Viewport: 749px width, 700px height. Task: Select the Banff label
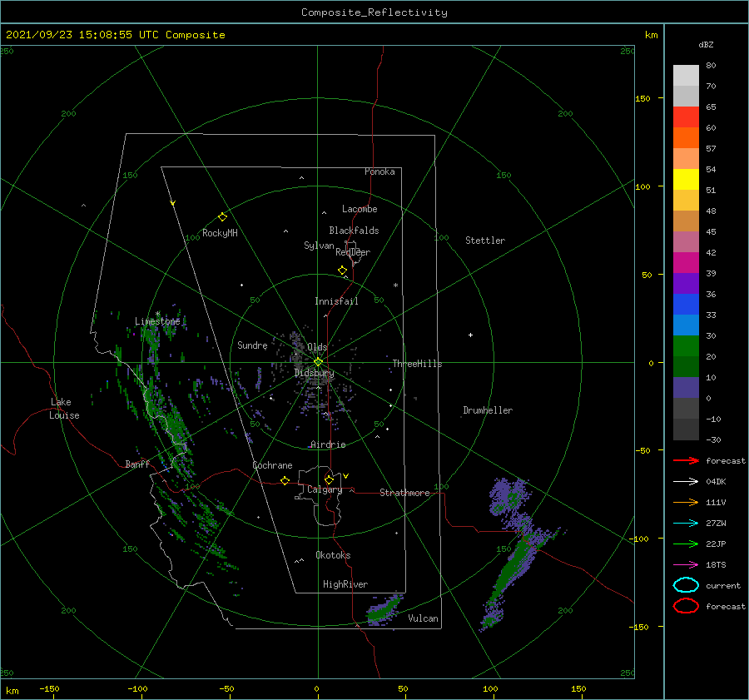point(137,464)
